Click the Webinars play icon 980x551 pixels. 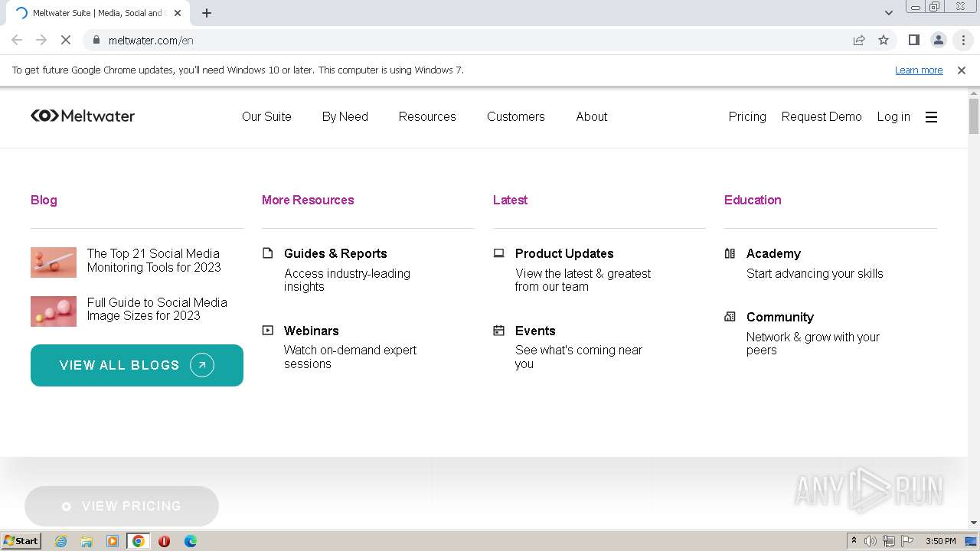click(268, 331)
